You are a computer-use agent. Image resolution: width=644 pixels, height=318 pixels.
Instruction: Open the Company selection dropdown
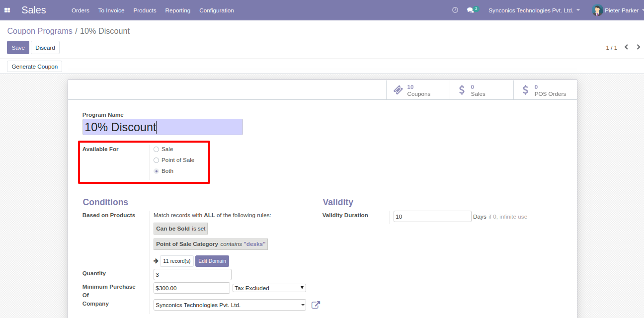click(x=230, y=305)
